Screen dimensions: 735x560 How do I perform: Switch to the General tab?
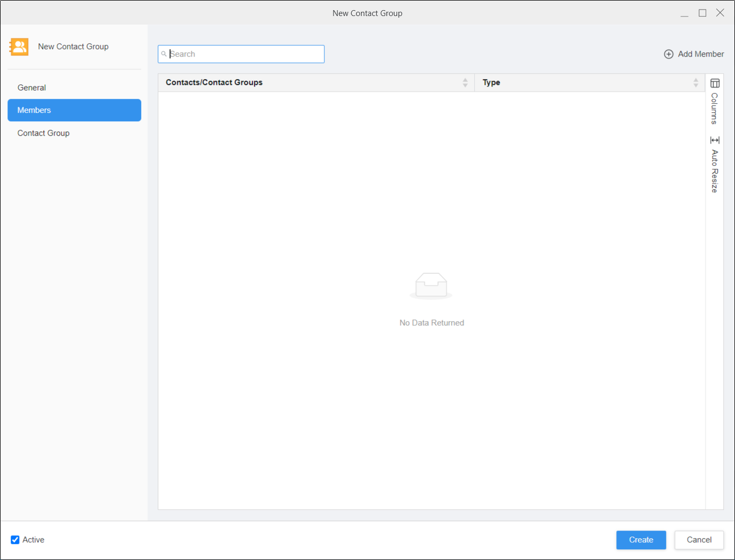coord(32,88)
